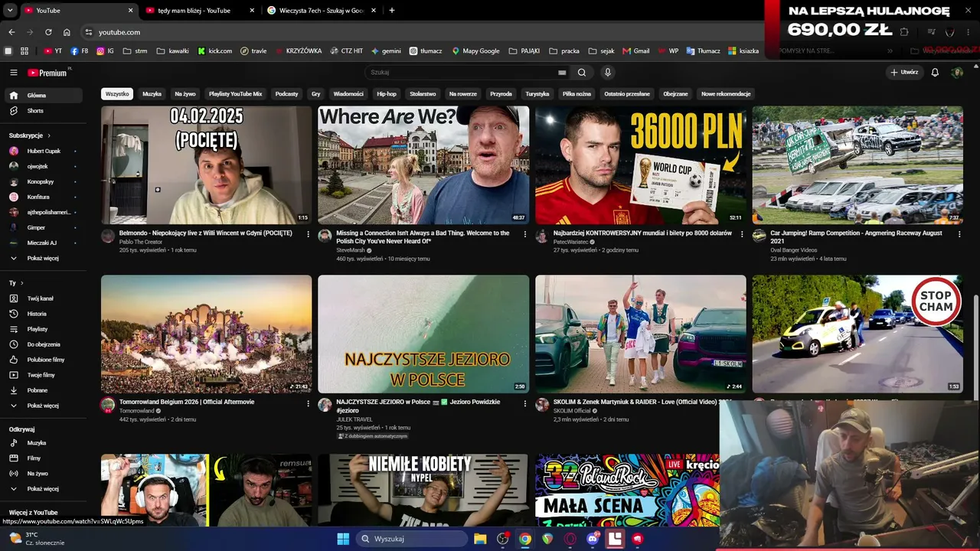Click the Windows Start button
Image resolution: width=980 pixels, height=551 pixels.
(343, 539)
